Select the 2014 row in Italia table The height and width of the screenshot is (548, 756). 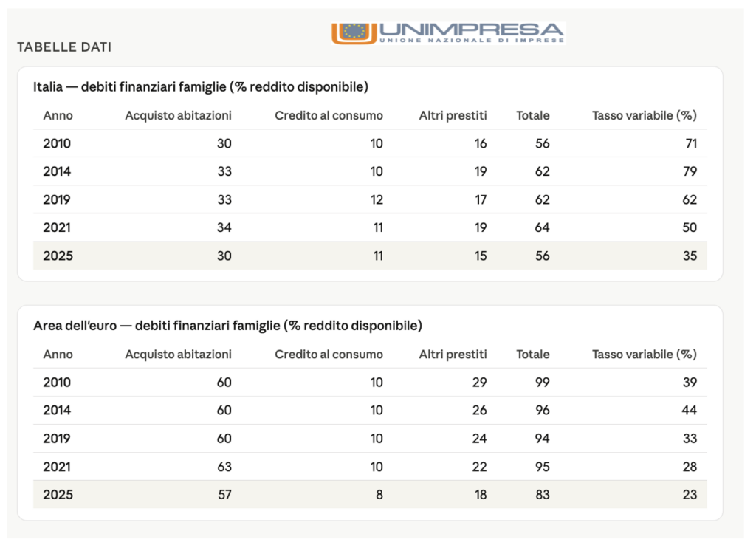370,171
